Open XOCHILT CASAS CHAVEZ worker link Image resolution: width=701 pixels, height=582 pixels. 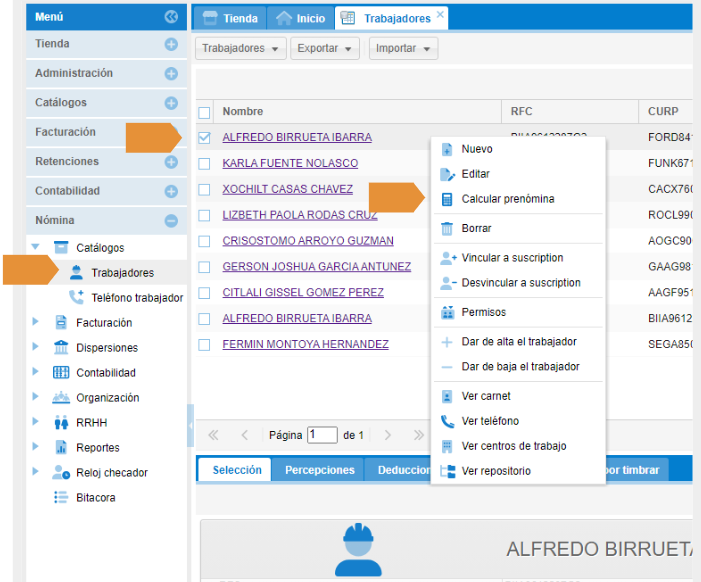coord(287,189)
